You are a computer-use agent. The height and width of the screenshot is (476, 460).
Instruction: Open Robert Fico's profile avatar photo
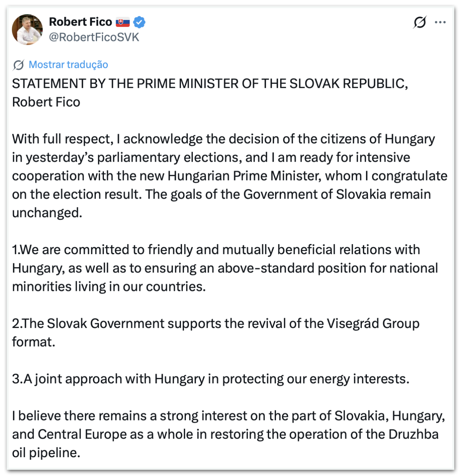(27, 30)
